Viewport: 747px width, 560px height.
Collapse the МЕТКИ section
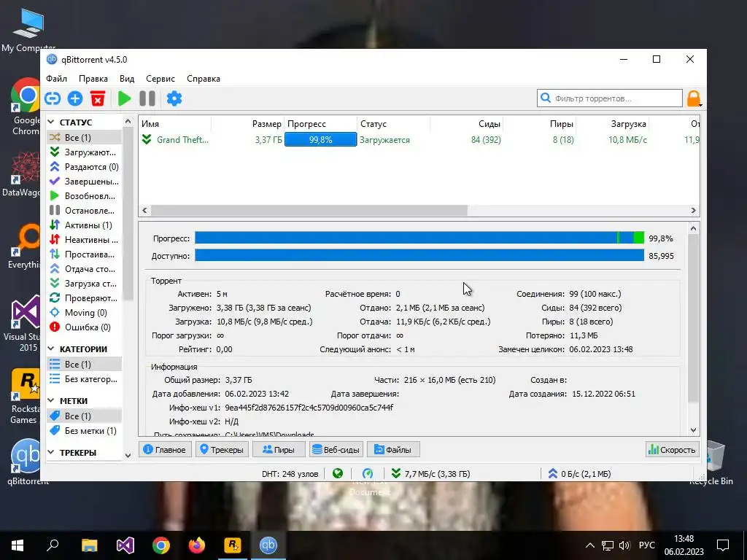(x=51, y=401)
